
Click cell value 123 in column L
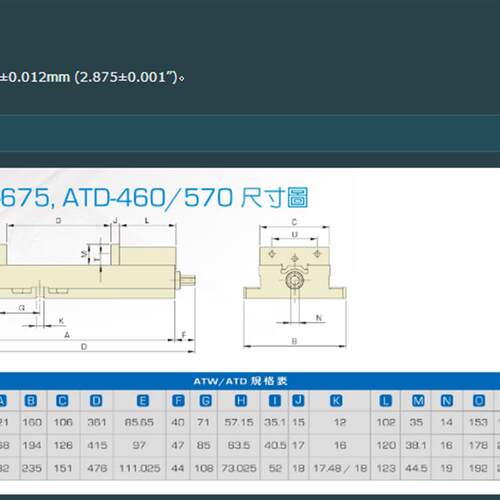pos(386,468)
